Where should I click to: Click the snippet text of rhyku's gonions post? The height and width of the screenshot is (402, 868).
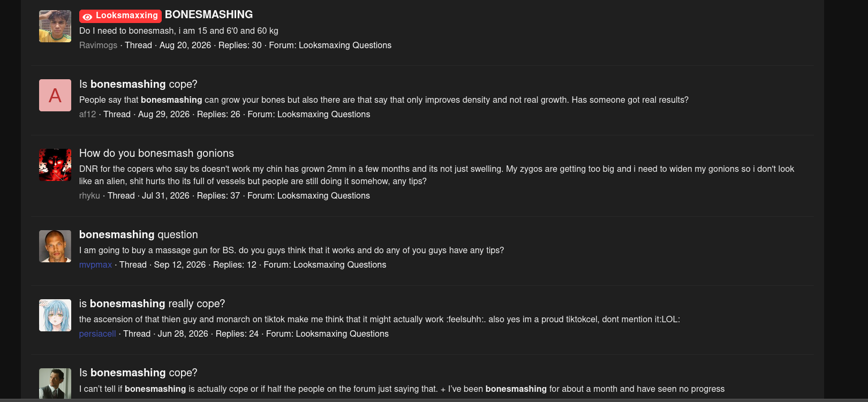coord(436,175)
